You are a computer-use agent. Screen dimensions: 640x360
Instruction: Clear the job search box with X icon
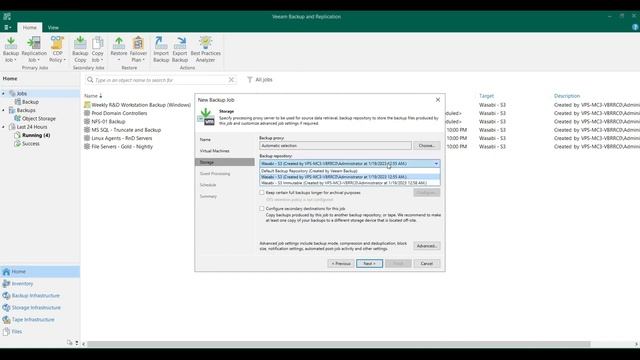(231, 80)
